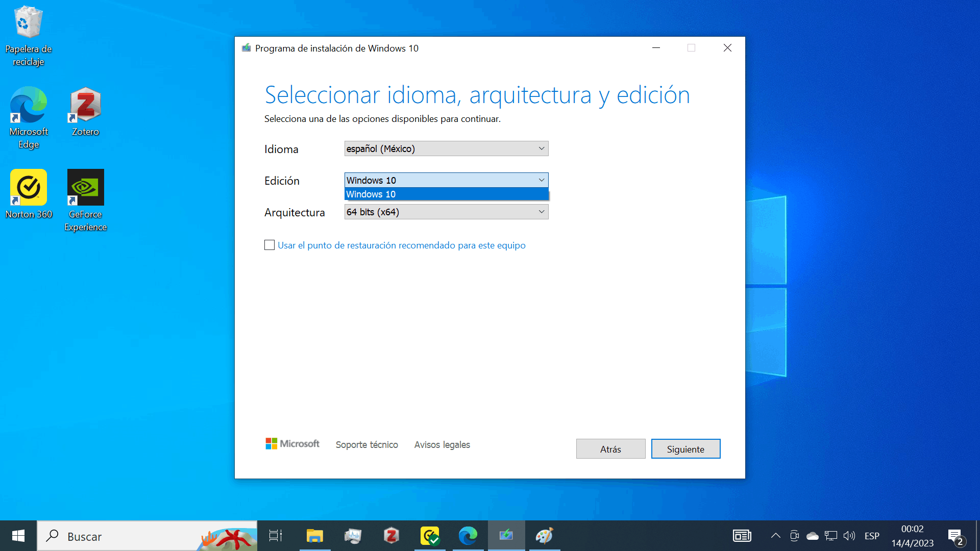
Task: Open Task View from the taskbar
Action: [x=276, y=536]
